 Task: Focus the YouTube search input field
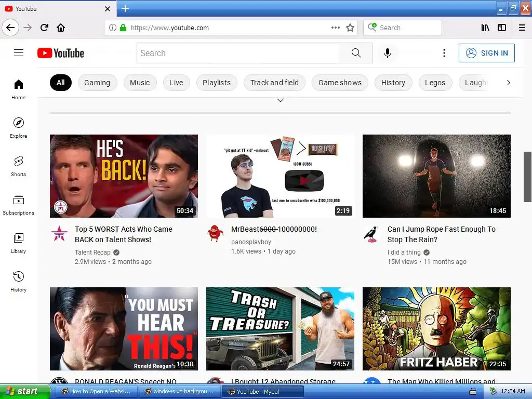click(238, 53)
